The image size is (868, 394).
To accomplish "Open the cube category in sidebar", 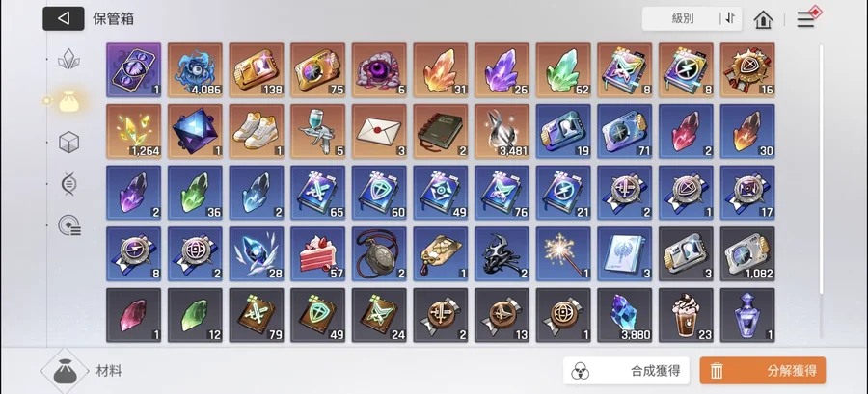I will click(x=68, y=143).
